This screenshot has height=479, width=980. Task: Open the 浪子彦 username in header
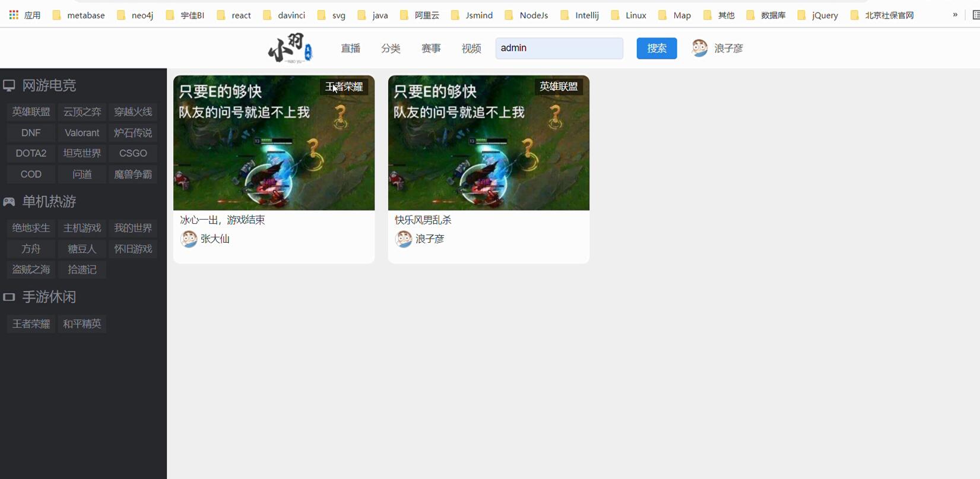click(729, 48)
